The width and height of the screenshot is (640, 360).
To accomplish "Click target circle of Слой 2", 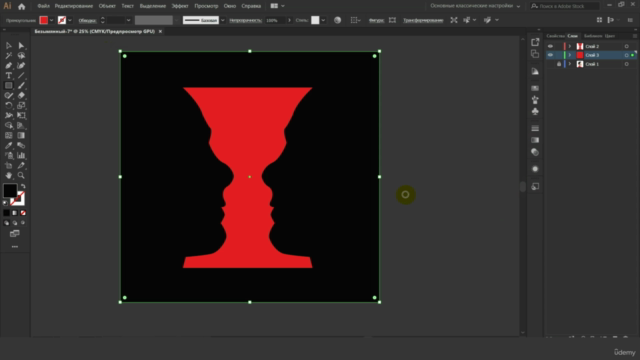I will pyautogui.click(x=627, y=47).
